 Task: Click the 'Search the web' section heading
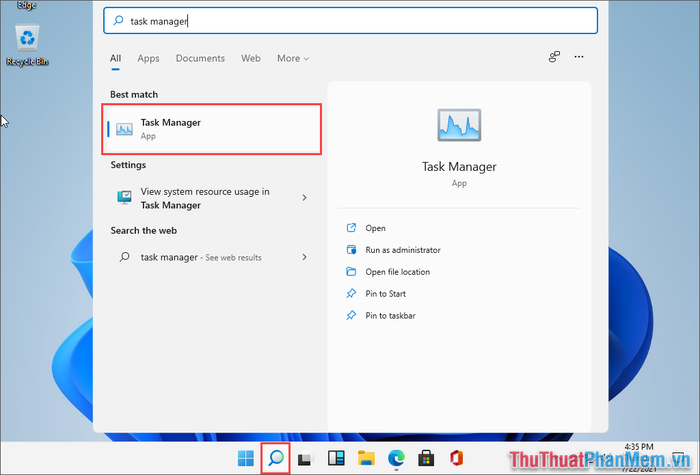[x=144, y=231]
